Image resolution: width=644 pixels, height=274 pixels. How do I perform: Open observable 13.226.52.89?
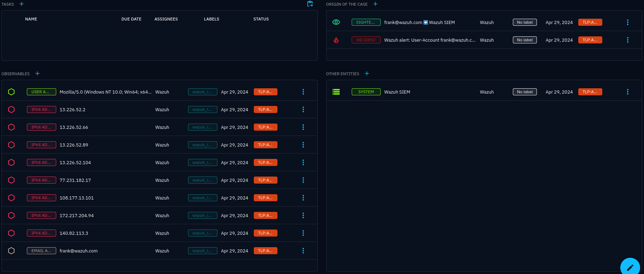[x=74, y=145]
